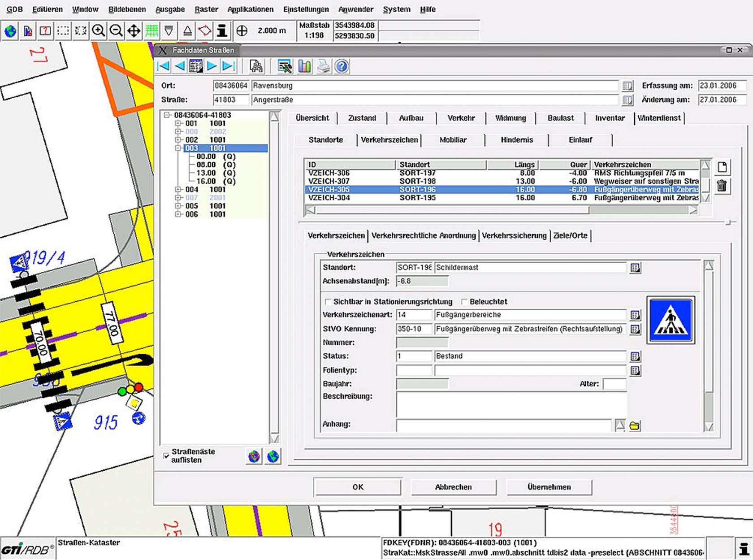The width and height of the screenshot is (753, 560).
Task: Click the zoom out magnifier tool
Action: pos(116,31)
